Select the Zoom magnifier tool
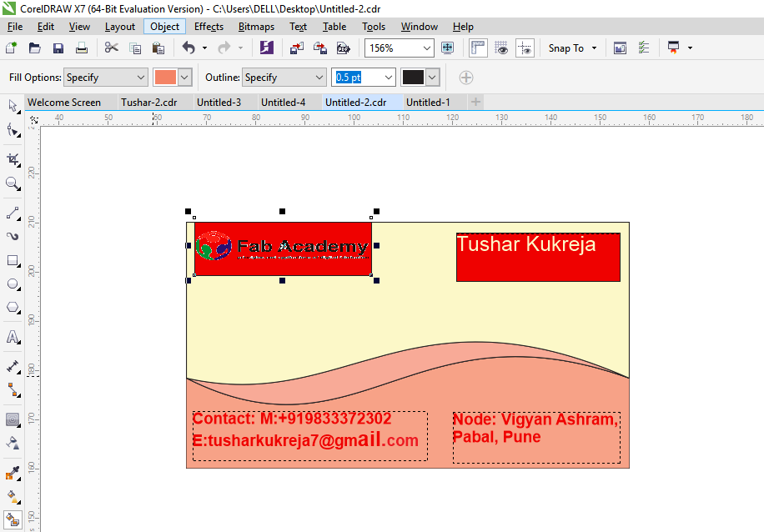 [13, 183]
